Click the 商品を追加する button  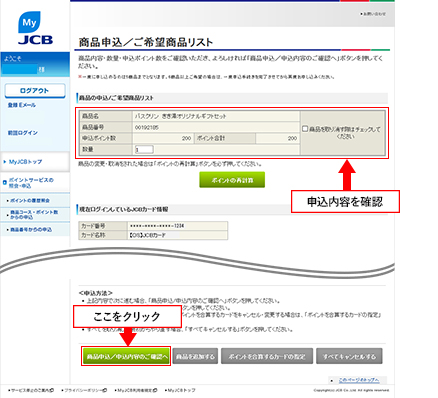click(195, 356)
